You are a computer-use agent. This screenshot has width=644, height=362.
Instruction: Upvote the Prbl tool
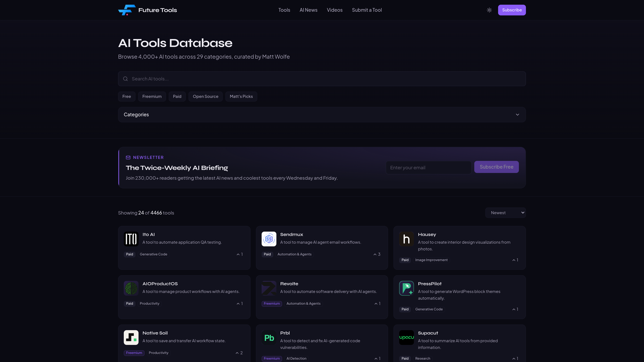(x=378, y=358)
